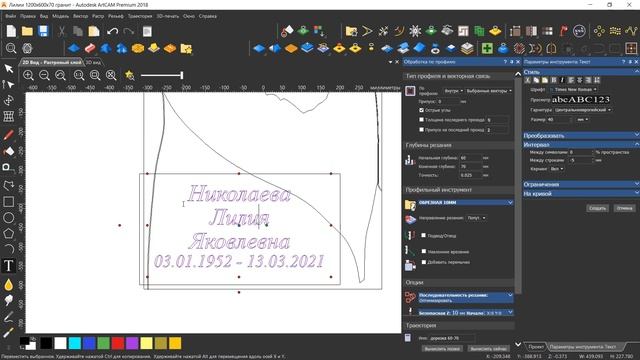Pick the Polygon drawing tool

(x=9, y=233)
